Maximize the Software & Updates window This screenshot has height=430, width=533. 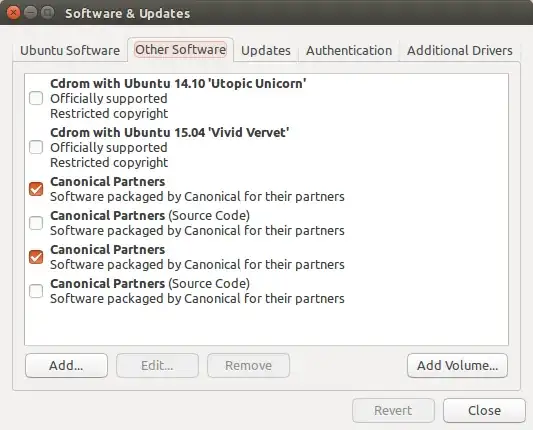click(x=47, y=13)
